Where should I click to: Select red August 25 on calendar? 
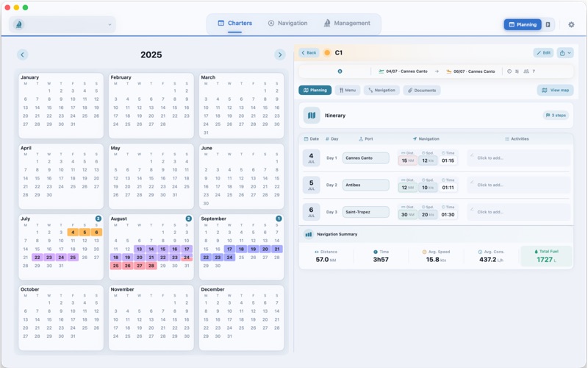(116, 266)
